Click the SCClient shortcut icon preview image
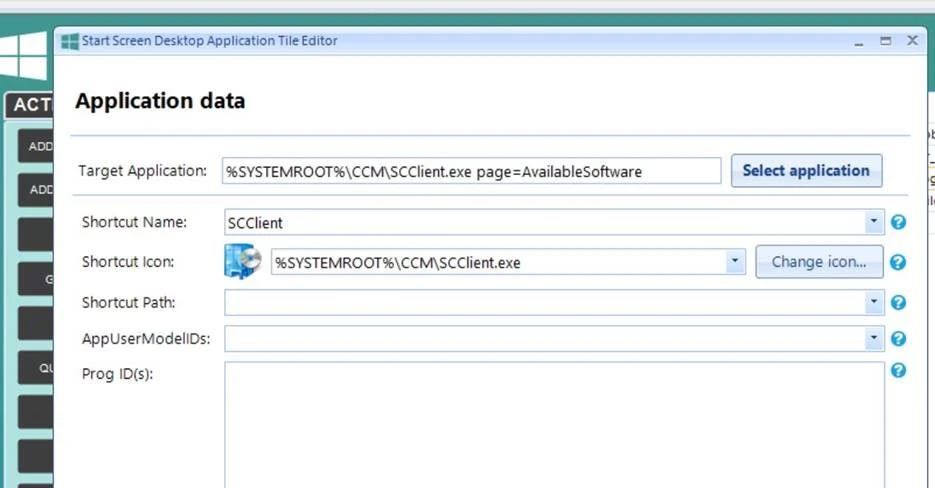The height and width of the screenshot is (488, 935). click(x=243, y=262)
